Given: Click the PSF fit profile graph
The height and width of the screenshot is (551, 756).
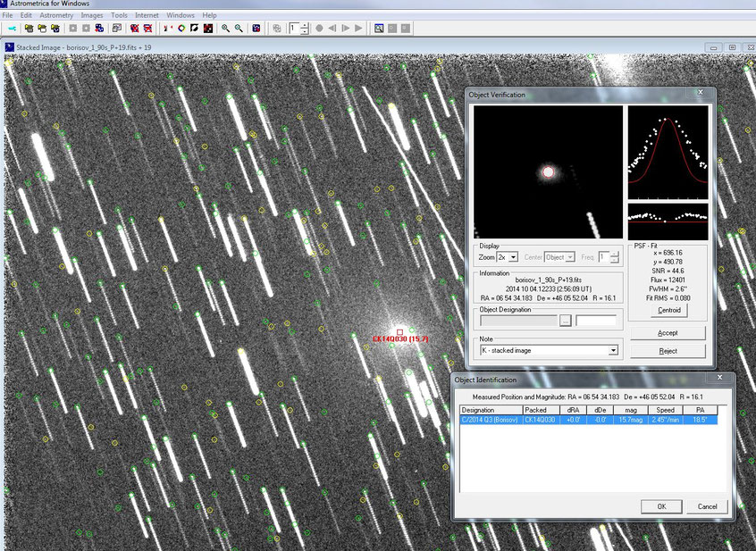Looking at the screenshot, I should coord(668,152).
